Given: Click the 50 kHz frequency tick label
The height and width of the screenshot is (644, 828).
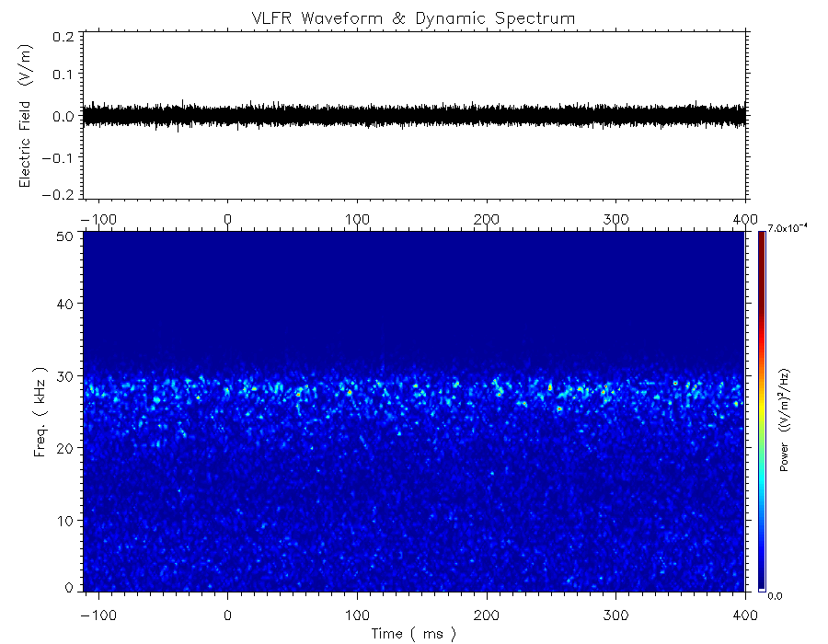Looking at the screenshot, I should tap(66, 236).
